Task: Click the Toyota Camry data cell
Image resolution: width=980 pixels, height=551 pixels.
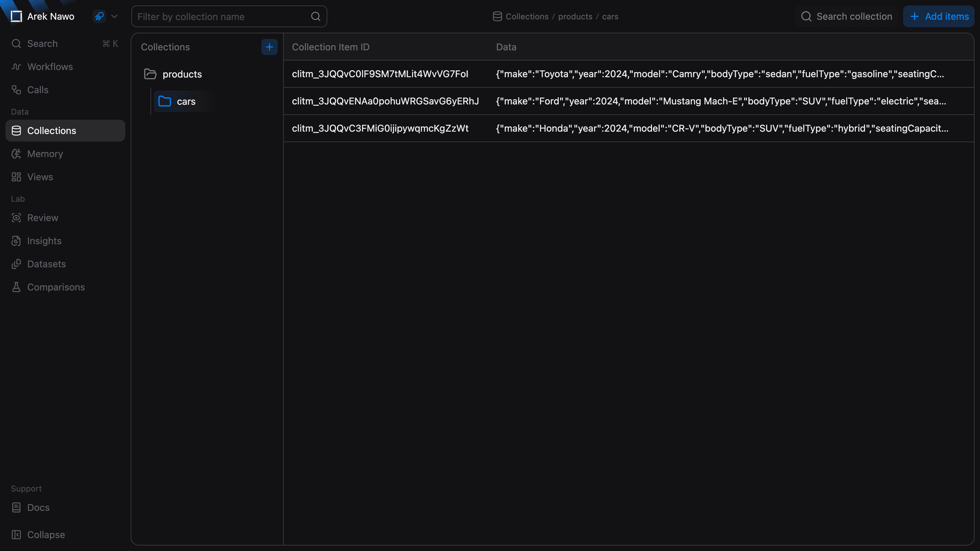Action: [720, 74]
